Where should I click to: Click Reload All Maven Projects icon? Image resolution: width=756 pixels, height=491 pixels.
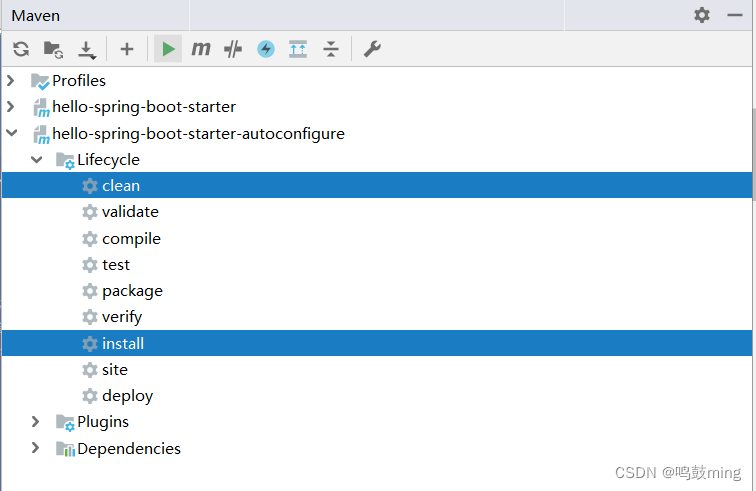click(21, 49)
